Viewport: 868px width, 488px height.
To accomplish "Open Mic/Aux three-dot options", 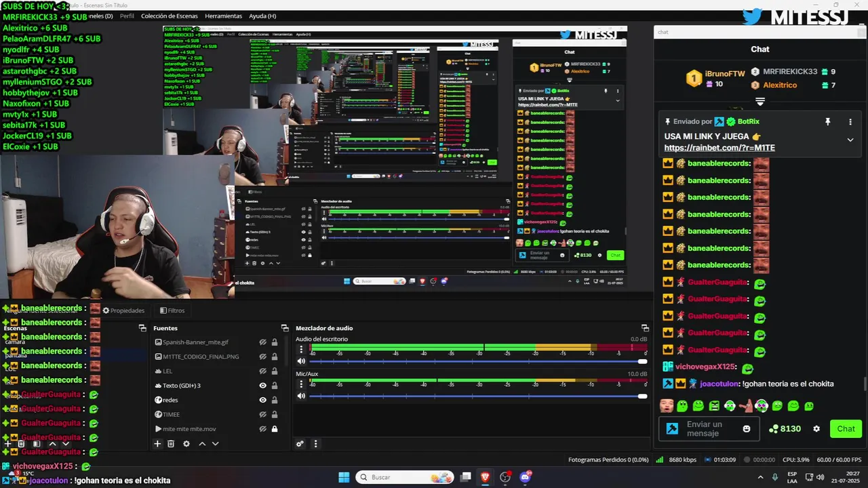I will [301, 384].
